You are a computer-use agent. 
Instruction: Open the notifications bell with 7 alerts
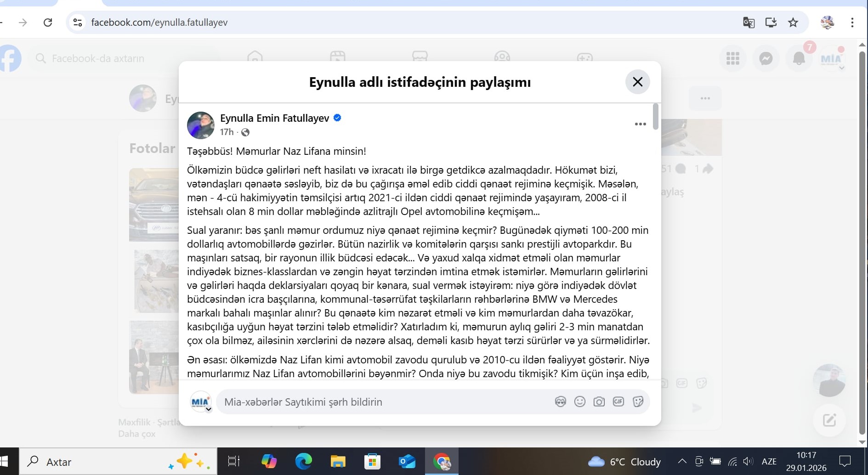pos(799,58)
